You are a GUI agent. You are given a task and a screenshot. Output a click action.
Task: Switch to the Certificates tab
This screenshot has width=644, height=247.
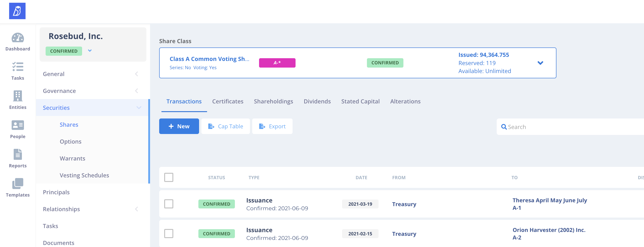point(228,101)
